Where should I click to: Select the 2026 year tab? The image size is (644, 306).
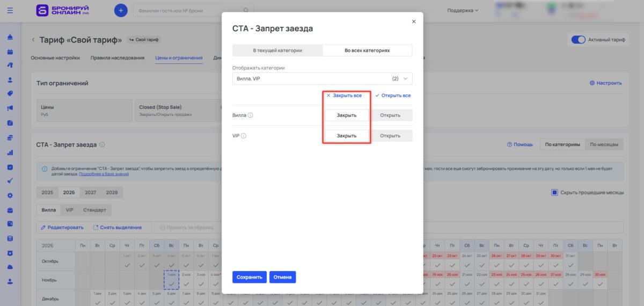(x=69, y=192)
